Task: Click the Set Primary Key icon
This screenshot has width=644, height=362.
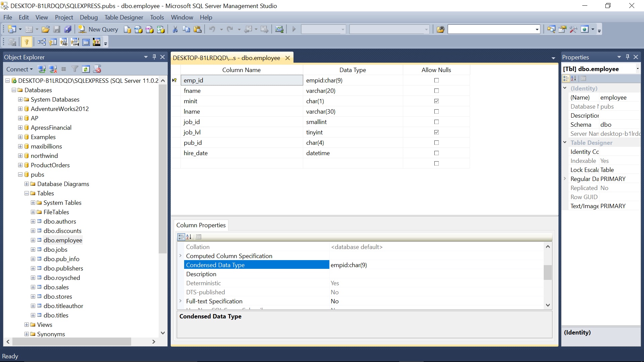Action: (x=26, y=42)
